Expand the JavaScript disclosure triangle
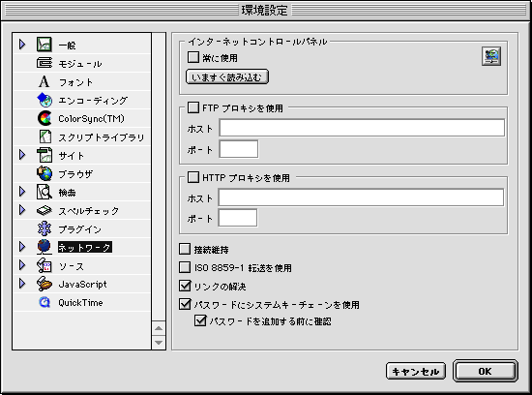This screenshot has height=395, width=532. click(x=22, y=284)
